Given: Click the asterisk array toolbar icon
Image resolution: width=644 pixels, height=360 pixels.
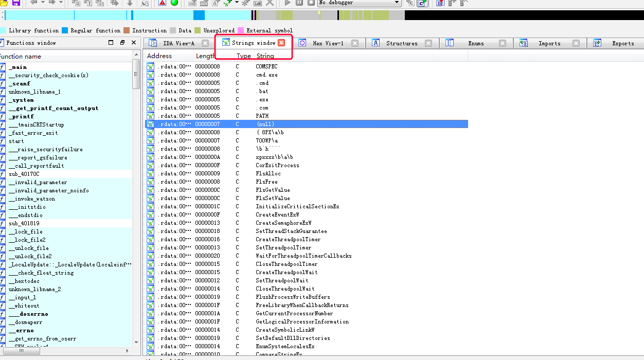Looking at the screenshot, I should [245, 3].
